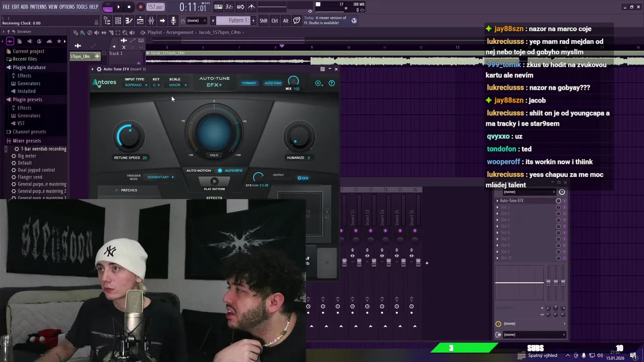Open Auto-Tune plugin preset grid icon
This screenshot has width=644, height=362.
[x=323, y=69]
